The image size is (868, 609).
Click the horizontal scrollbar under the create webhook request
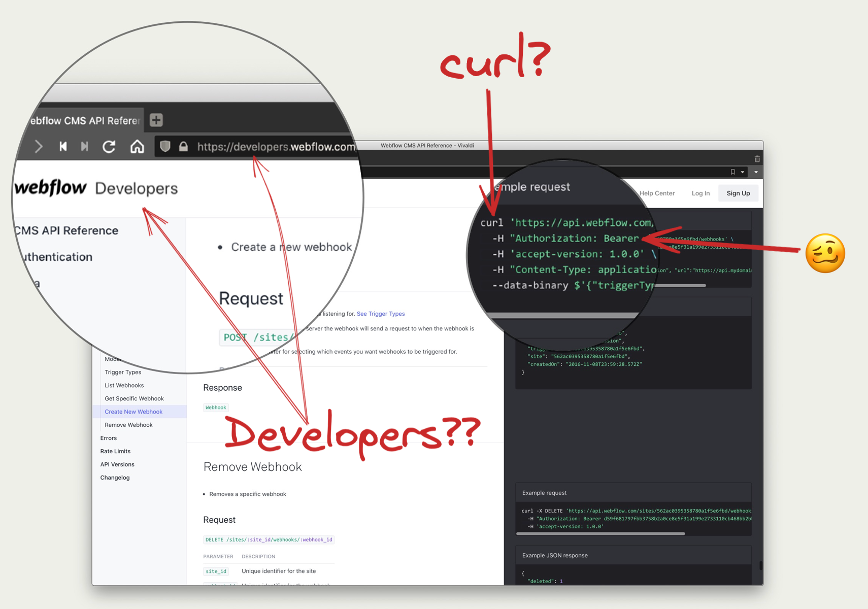coord(680,285)
